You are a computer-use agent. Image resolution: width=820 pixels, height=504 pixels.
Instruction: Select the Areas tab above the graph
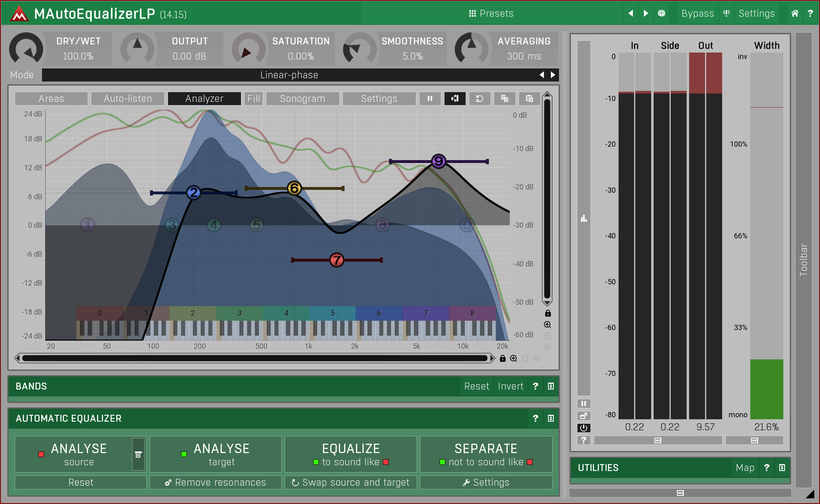(x=51, y=98)
